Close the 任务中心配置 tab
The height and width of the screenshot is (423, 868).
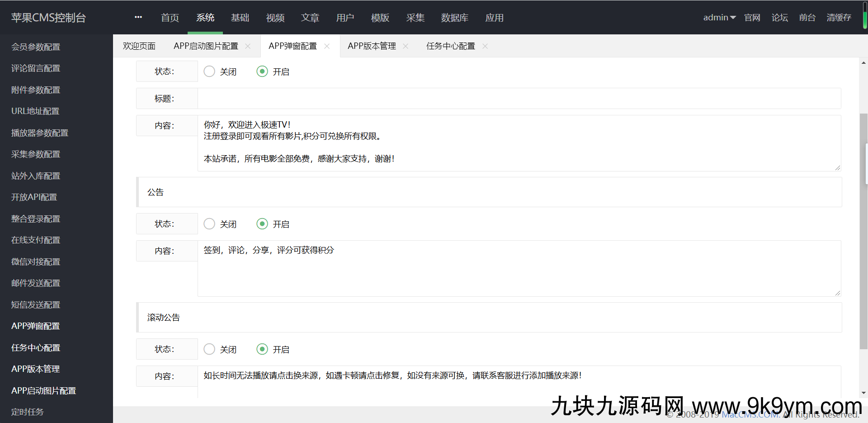485,46
